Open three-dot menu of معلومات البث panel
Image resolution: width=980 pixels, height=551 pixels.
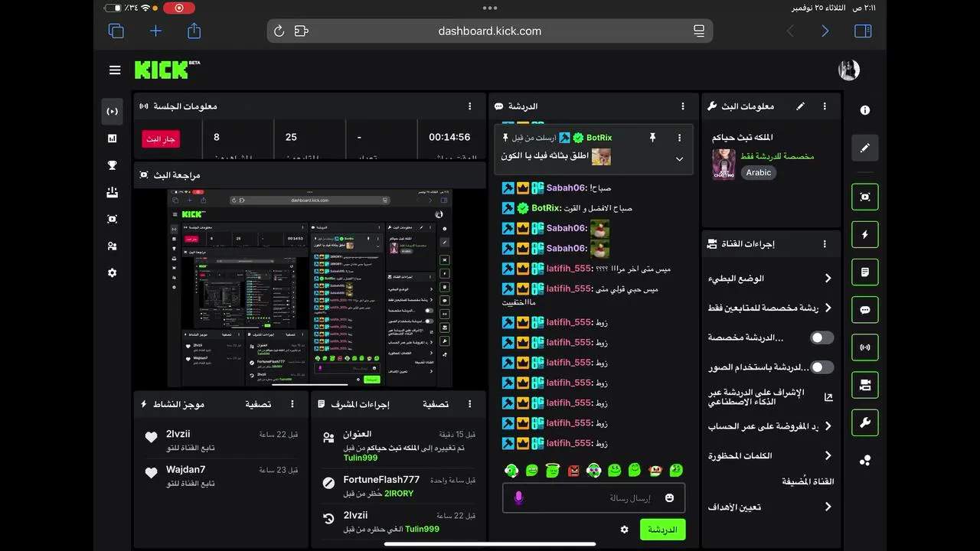[825, 106]
